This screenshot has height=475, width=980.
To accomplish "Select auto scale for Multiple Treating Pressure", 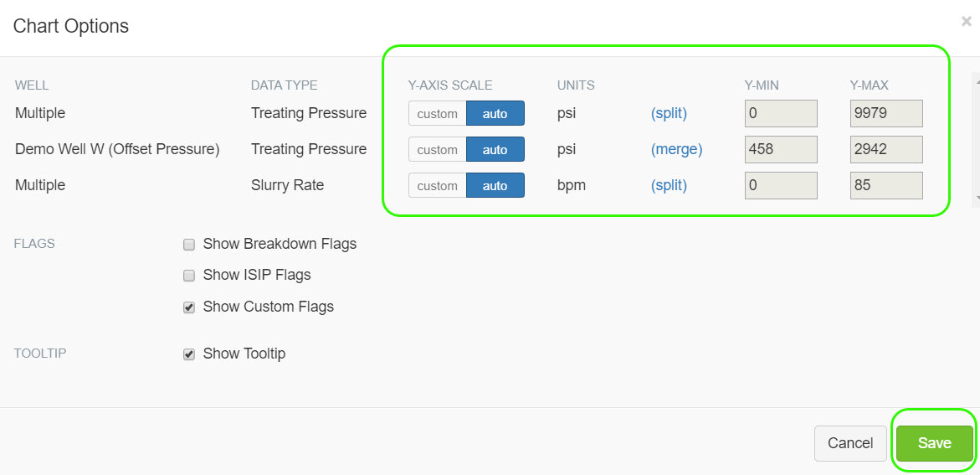I will click(495, 114).
